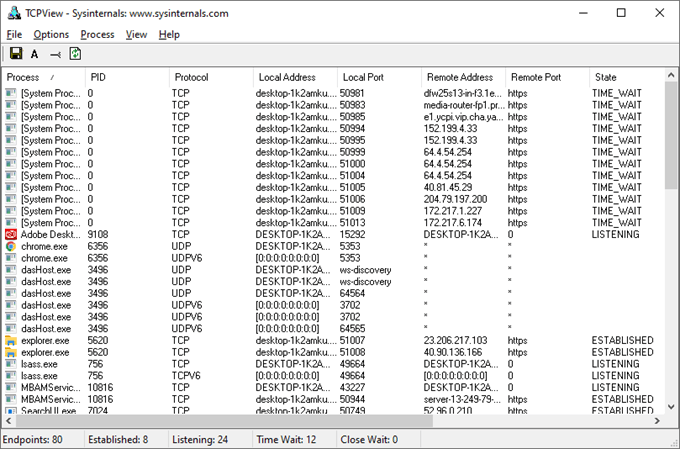Click MBAMService icon on port 43227 row
Screen dimensions: 680x449
click(11, 387)
